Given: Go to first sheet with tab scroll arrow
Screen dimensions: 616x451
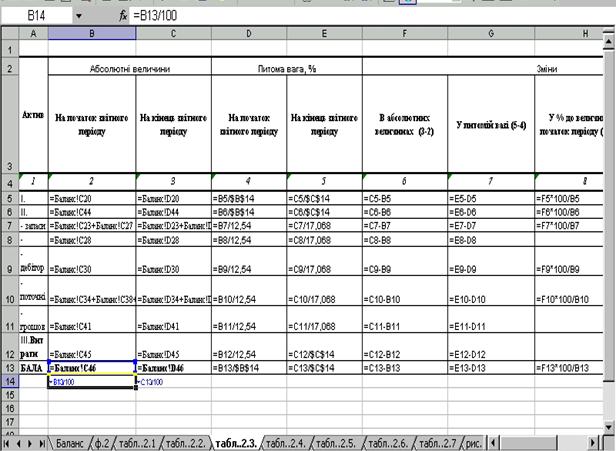Looking at the screenshot, I should (8, 442).
